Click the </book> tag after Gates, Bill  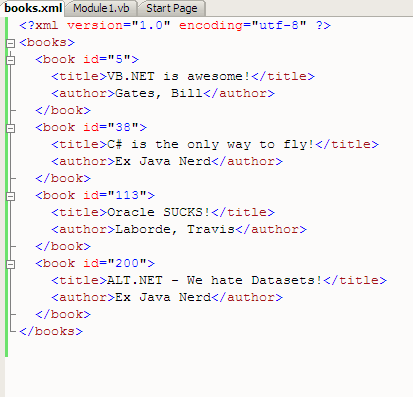click(63, 110)
